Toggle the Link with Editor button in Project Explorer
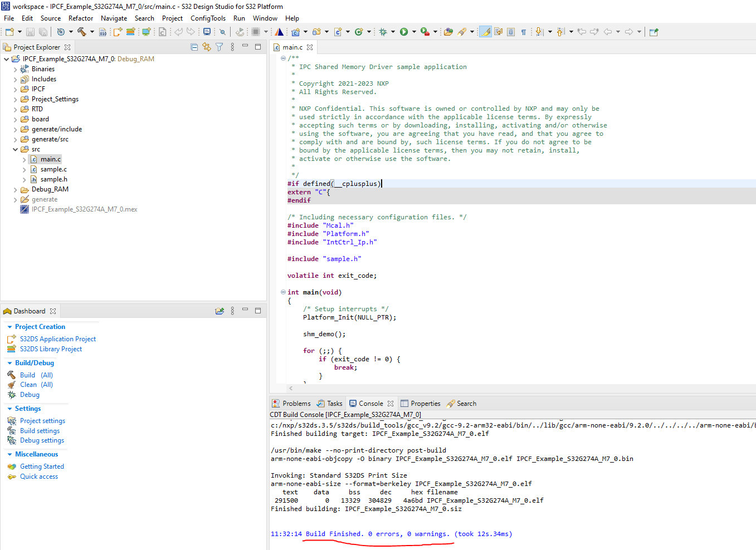 [206, 47]
